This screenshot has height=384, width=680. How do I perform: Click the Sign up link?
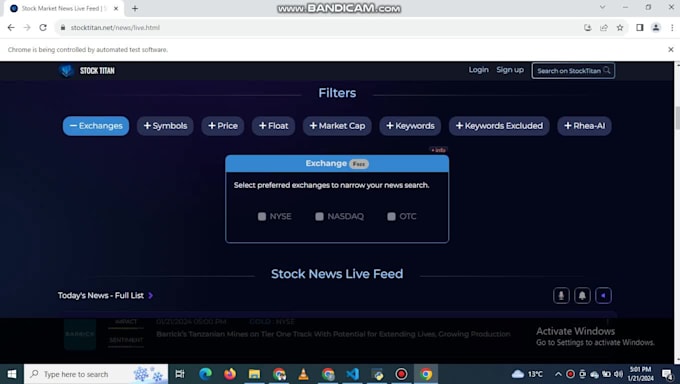[510, 70]
